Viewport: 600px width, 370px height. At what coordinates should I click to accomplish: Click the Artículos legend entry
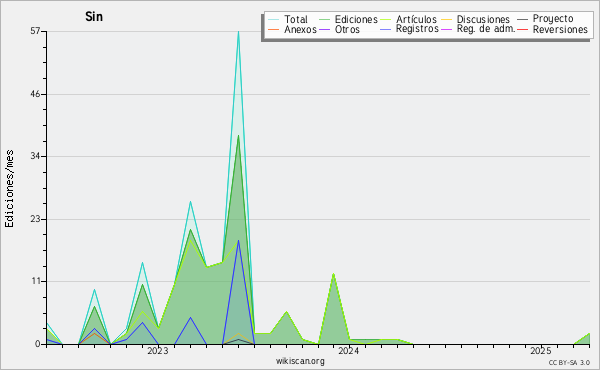[416, 19]
